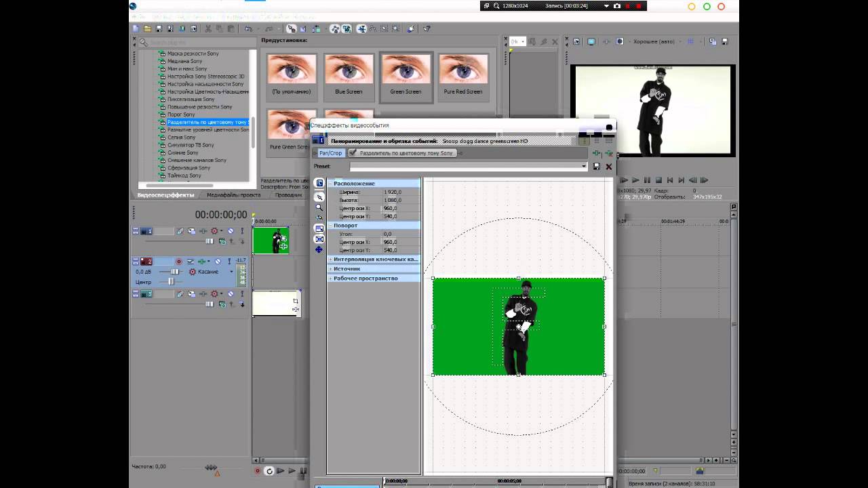This screenshot has width=868, height=488.
Task: Cut selection with scissors toolbar icon
Action: coord(208,29)
